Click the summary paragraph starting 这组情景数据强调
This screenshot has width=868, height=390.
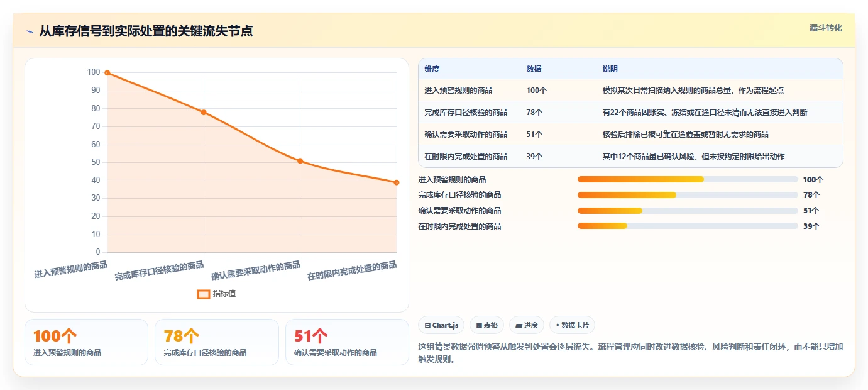point(630,354)
